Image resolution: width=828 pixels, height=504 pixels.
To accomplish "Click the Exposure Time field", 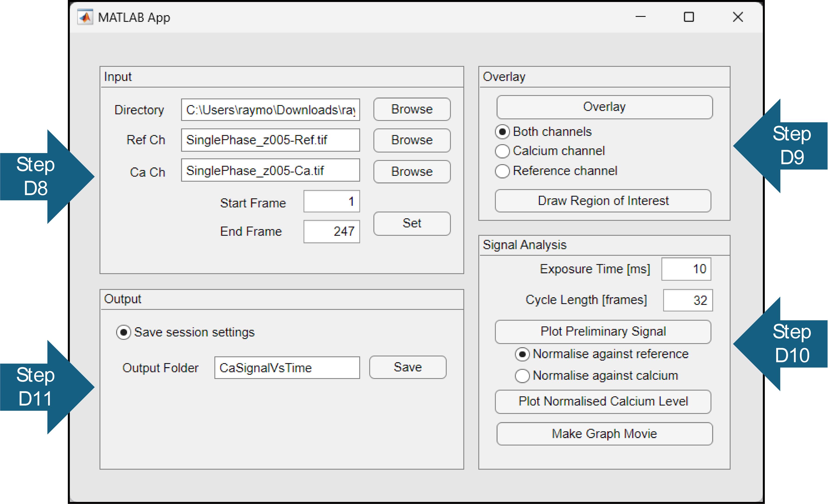I will [x=687, y=269].
